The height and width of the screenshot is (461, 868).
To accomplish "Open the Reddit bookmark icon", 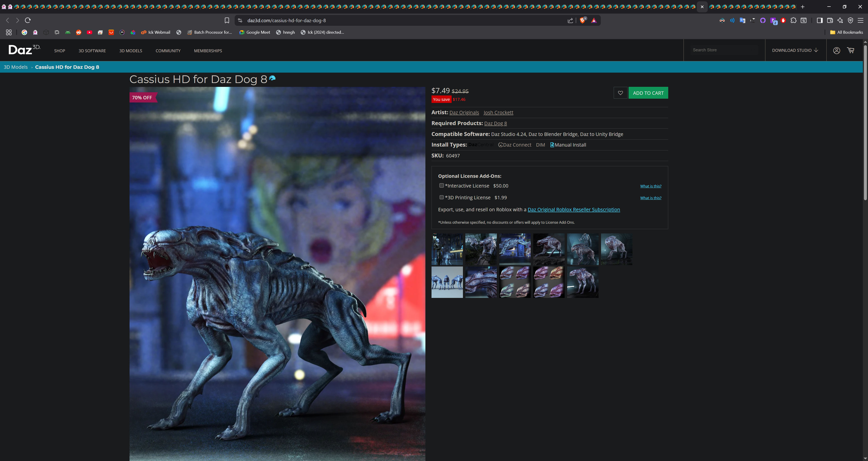I will (78, 32).
